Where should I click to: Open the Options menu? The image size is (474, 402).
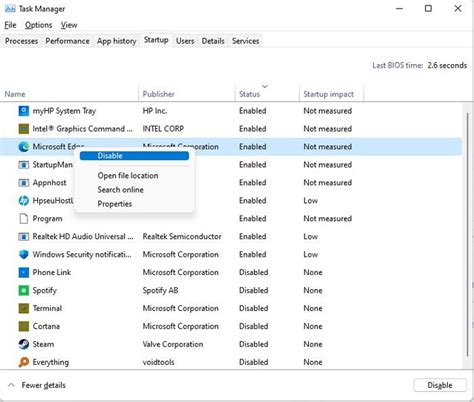pos(38,25)
